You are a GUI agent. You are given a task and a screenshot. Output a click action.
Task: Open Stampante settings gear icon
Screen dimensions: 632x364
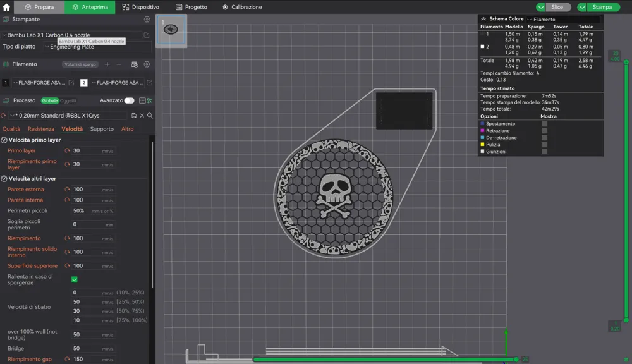coord(147,20)
